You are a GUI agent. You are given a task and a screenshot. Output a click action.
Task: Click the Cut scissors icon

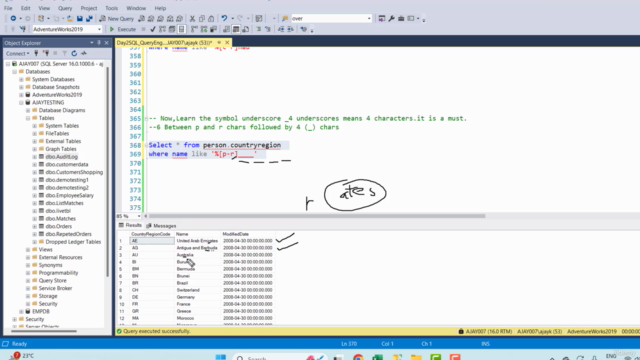point(192,18)
